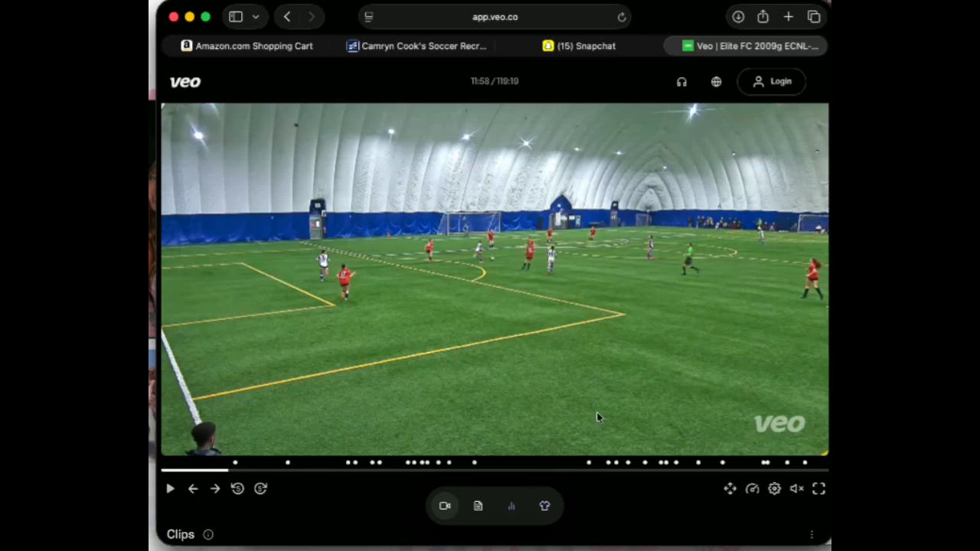980x551 pixels.
Task: Click the Login button
Action: click(772, 82)
